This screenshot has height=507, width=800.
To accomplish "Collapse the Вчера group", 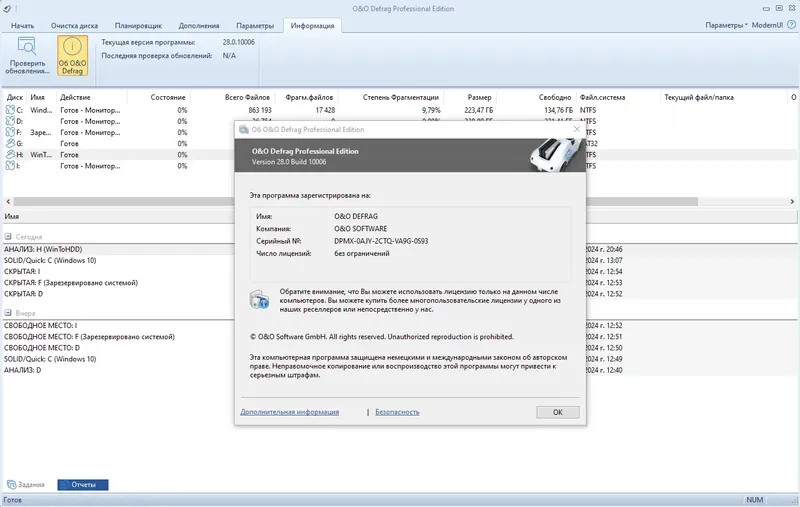I will tap(8, 313).
